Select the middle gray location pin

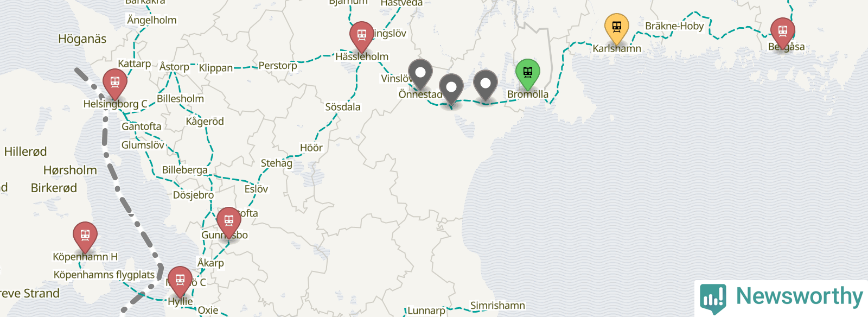[x=451, y=89]
